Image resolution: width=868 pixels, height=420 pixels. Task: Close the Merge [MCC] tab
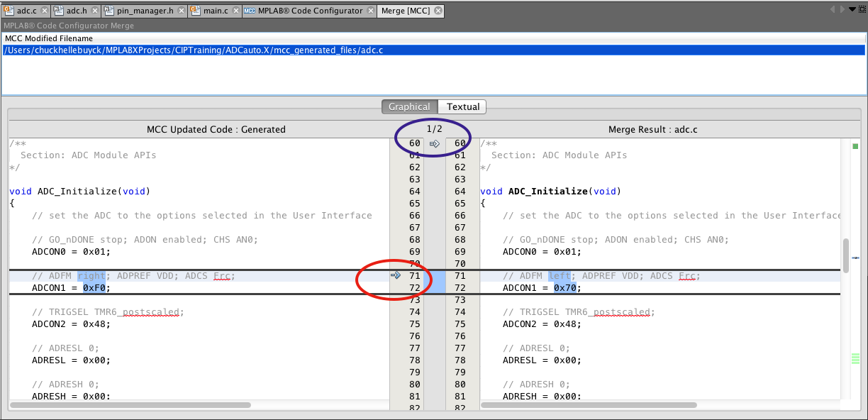(x=438, y=11)
